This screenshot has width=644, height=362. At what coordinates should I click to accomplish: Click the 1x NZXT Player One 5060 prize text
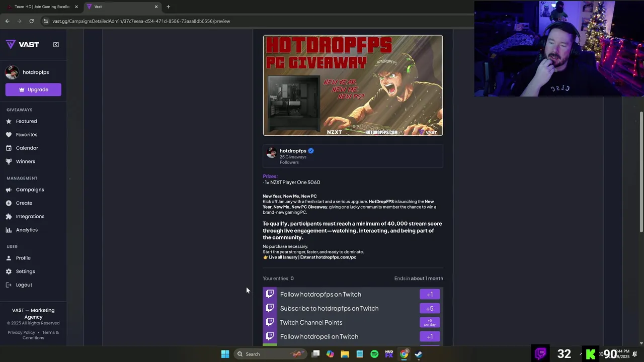292,183
